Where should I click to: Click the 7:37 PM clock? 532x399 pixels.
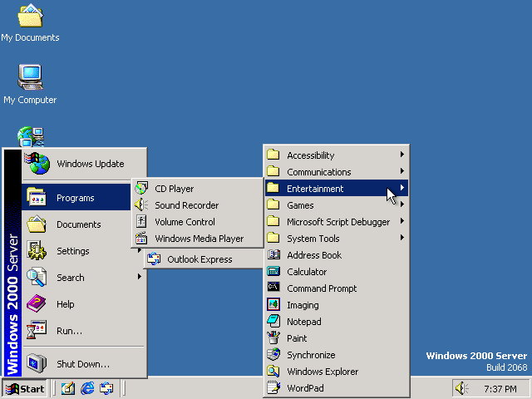pyautogui.click(x=500, y=388)
